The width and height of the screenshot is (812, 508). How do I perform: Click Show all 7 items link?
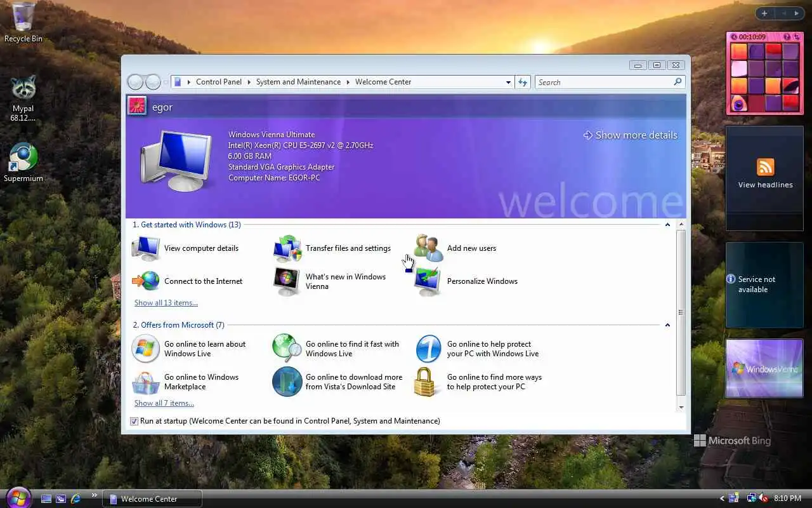pyautogui.click(x=164, y=403)
